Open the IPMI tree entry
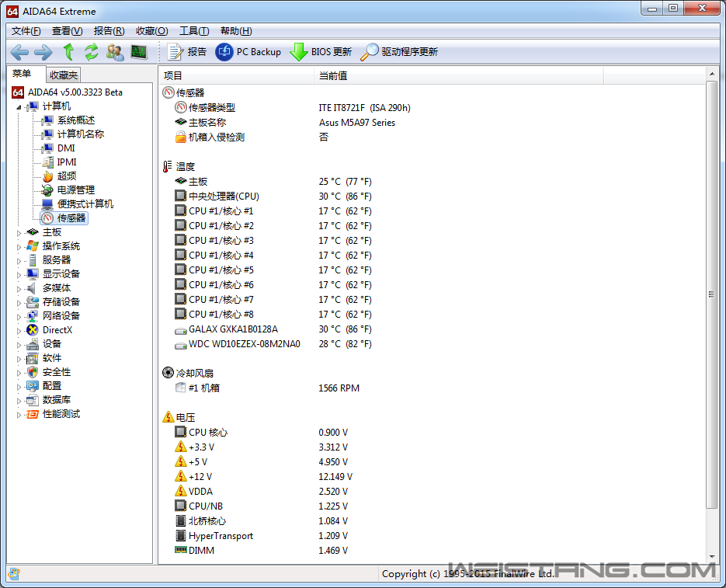Screen dimensions: 726x588 tap(67, 162)
